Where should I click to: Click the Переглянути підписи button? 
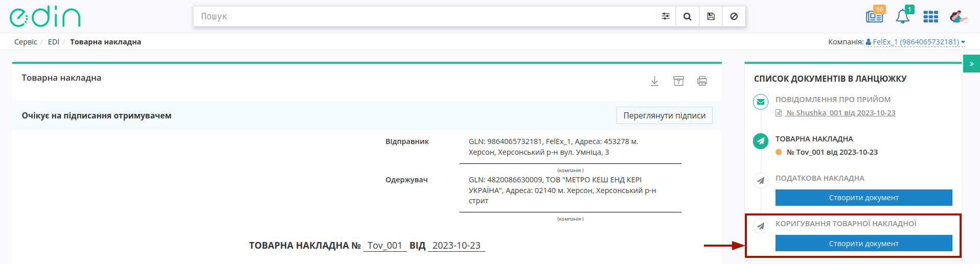pos(664,115)
